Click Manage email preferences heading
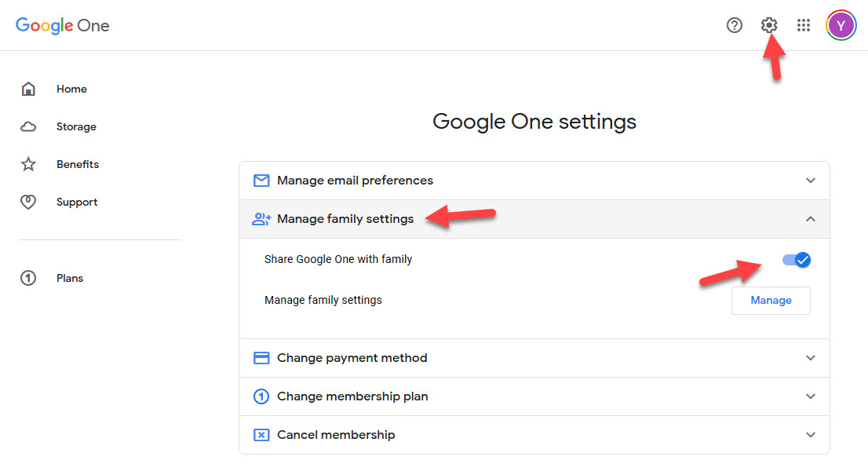 355,181
